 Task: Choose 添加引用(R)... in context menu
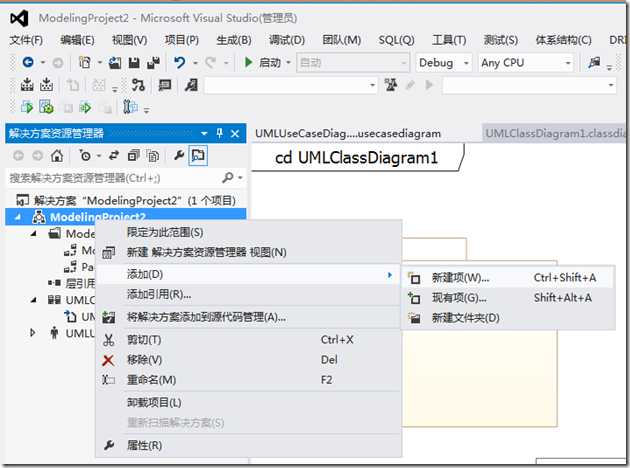click(248, 294)
